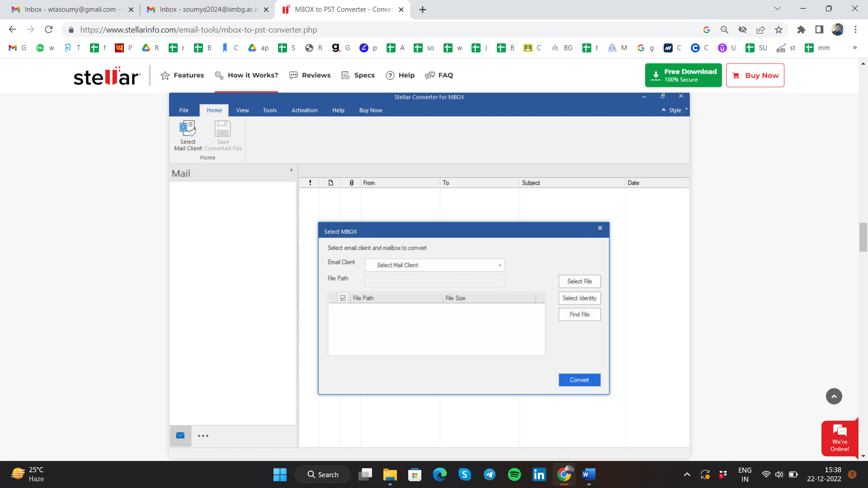Expand the bookmarks overflow chevron
The height and width of the screenshot is (488, 868).
tap(854, 48)
